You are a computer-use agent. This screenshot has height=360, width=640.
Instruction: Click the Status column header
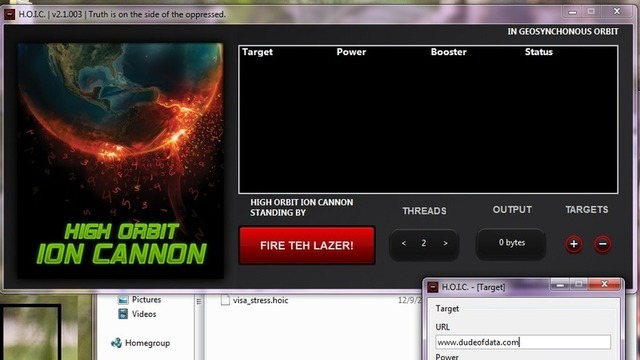pos(538,52)
